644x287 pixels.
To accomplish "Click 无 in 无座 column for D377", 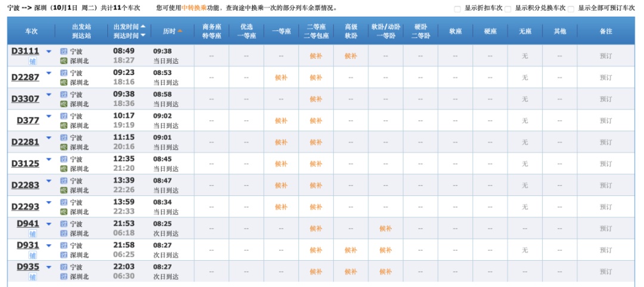I will 525,120.
